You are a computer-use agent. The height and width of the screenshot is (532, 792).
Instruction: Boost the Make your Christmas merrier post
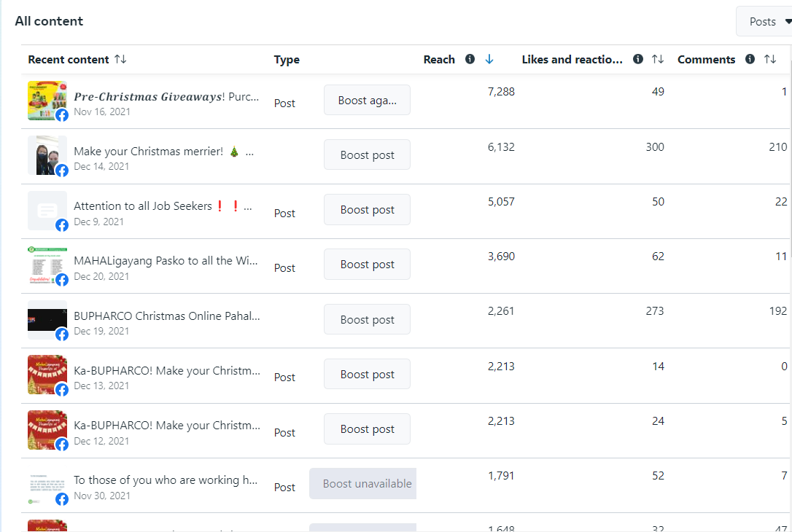367,154
